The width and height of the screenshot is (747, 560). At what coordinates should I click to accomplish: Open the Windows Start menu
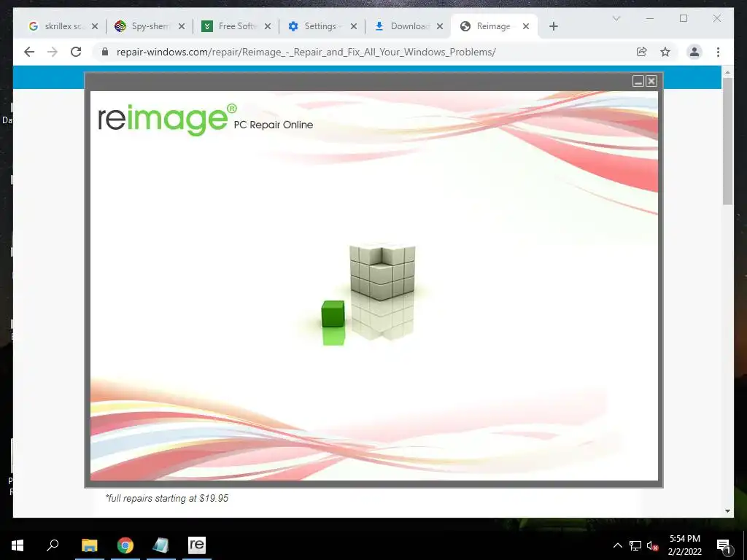pyautogui.click(x=18, y=545)
